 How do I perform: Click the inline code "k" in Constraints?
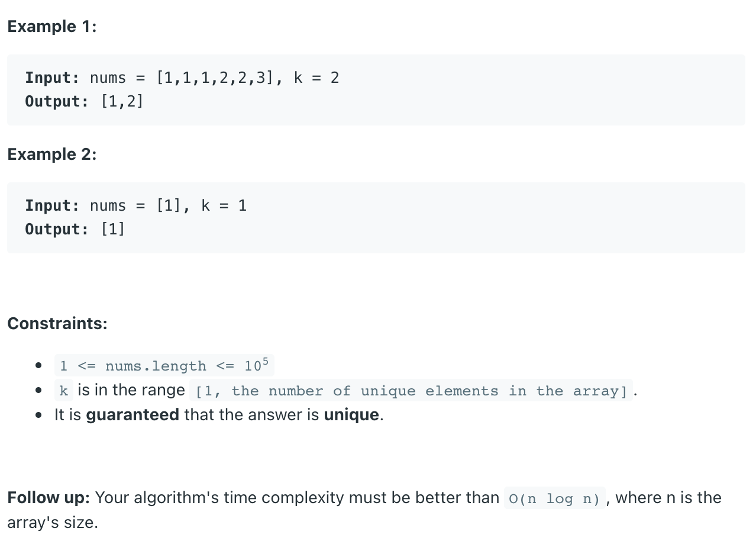coord(64,391)
